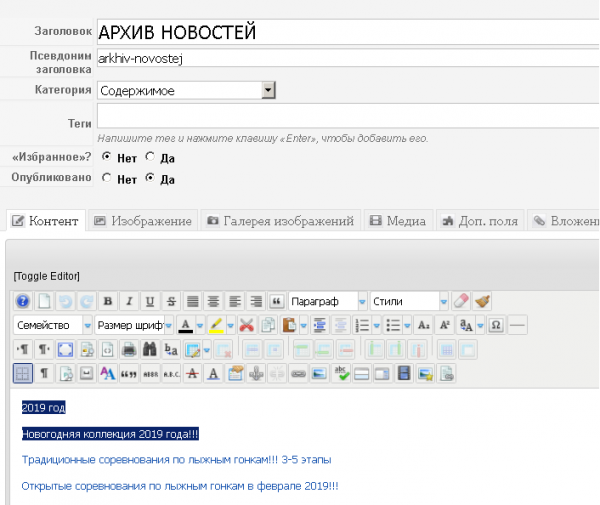Apply the black text color swatch
Image resolution: width=600 pixels, height=505 pixels.
(x=186, y=326)
